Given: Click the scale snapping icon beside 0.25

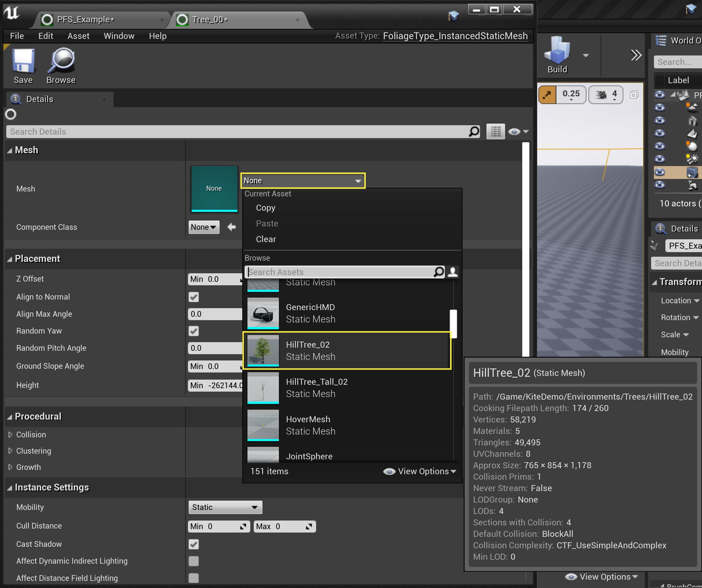Looking at the screenshot, I should (x=547, y=95).
